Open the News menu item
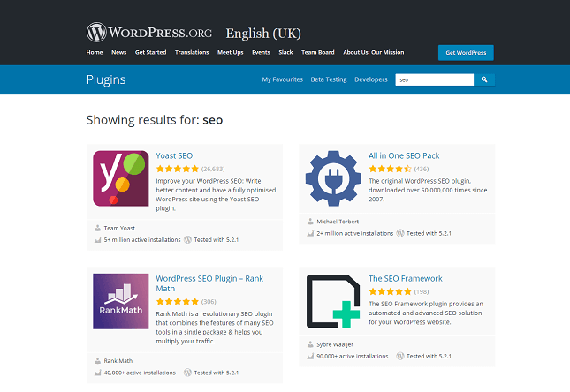570x392 pixels. (119, 52)
